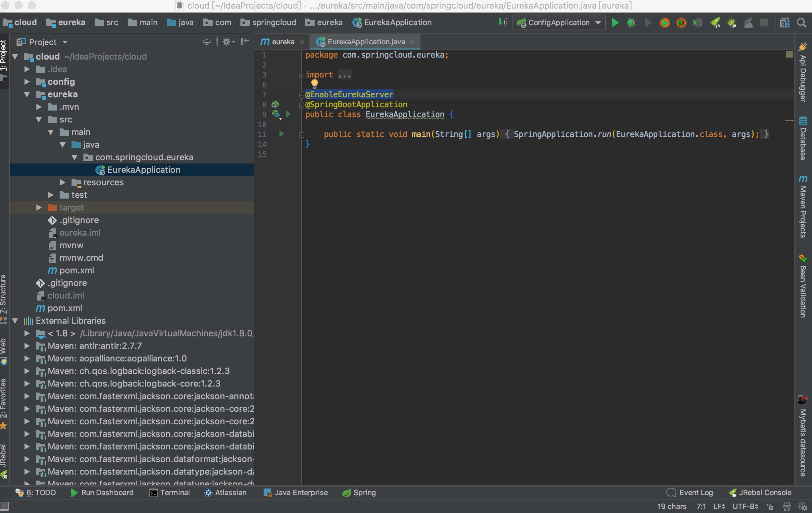Click the Debug bug icon in toolbar
812x513 pixels.
click(x=631, y=23)
